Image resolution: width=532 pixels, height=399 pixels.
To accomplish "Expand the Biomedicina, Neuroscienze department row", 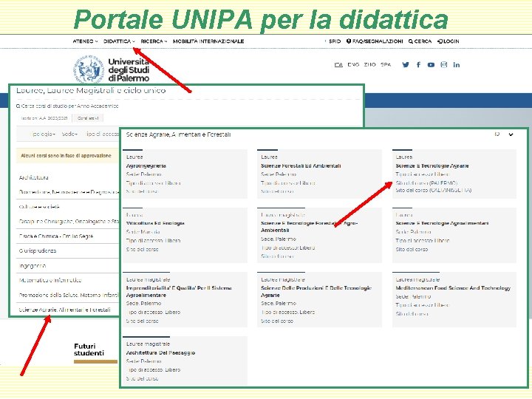I will [x=69, y=192].
